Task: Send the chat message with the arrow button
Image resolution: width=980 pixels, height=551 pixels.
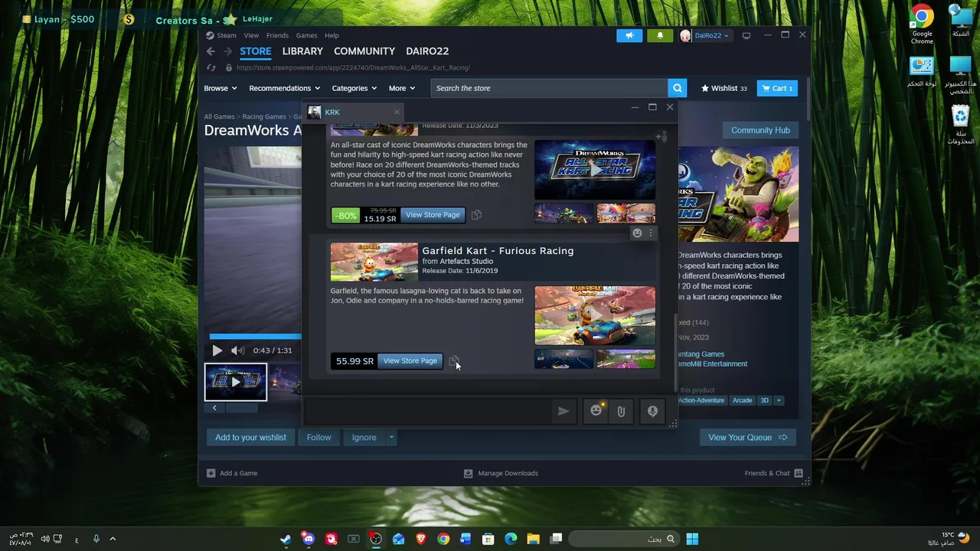Action: tap(563, 411)
